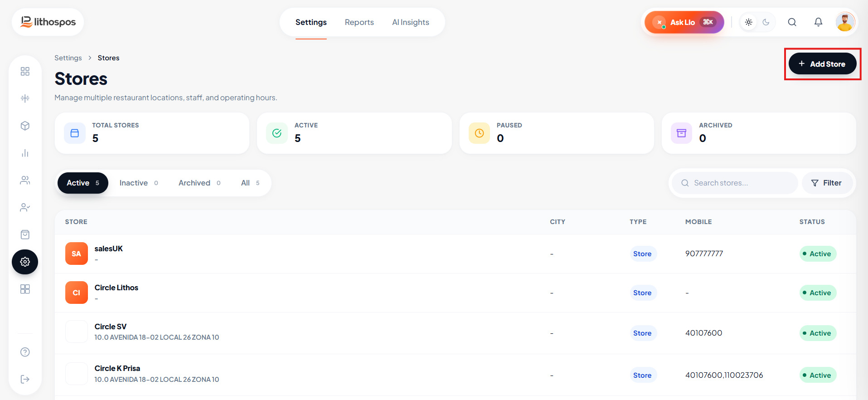Click the Circle Lithos CI avatar badge

pyautogui.click(x=76, y=293)
